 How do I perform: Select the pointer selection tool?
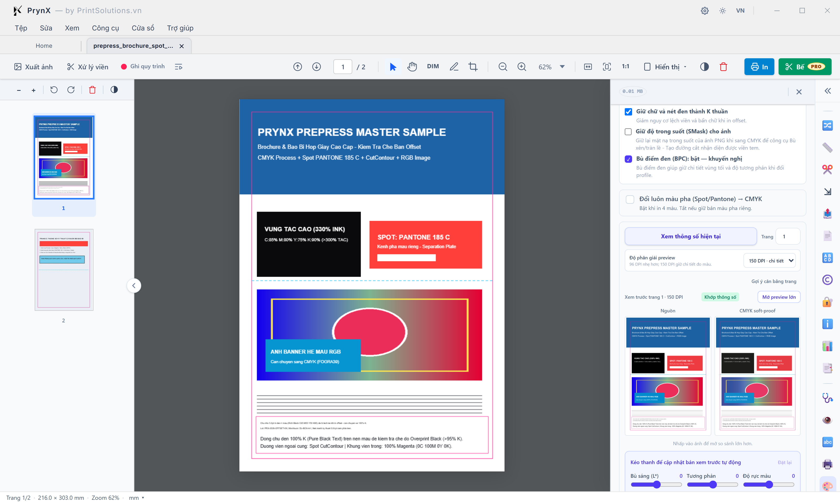click(x=393, y=67)
